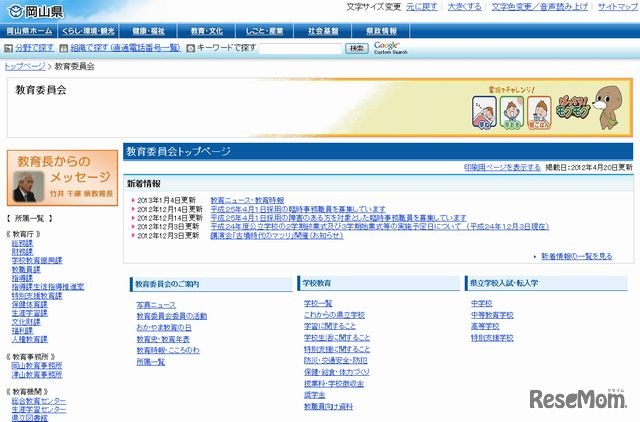
Task: Open the 朝ごはん child banner icon
Action: 539,113
